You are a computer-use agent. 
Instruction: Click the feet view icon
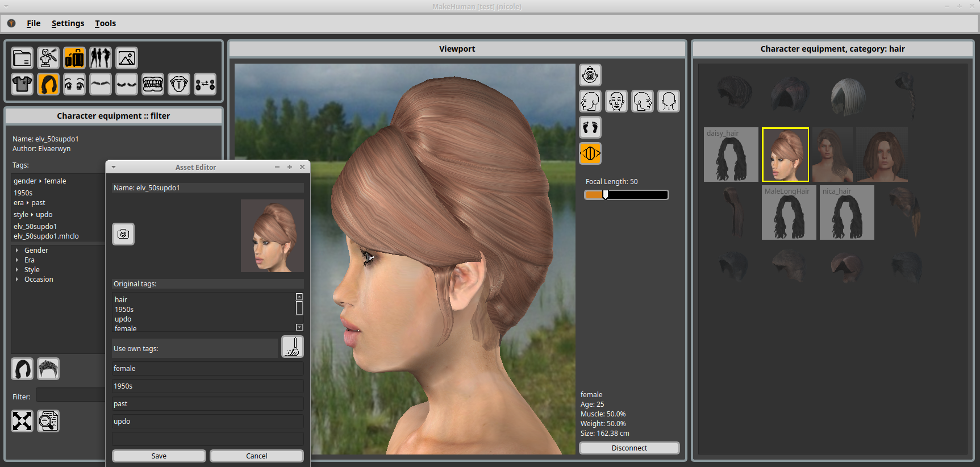coord(590,127)
